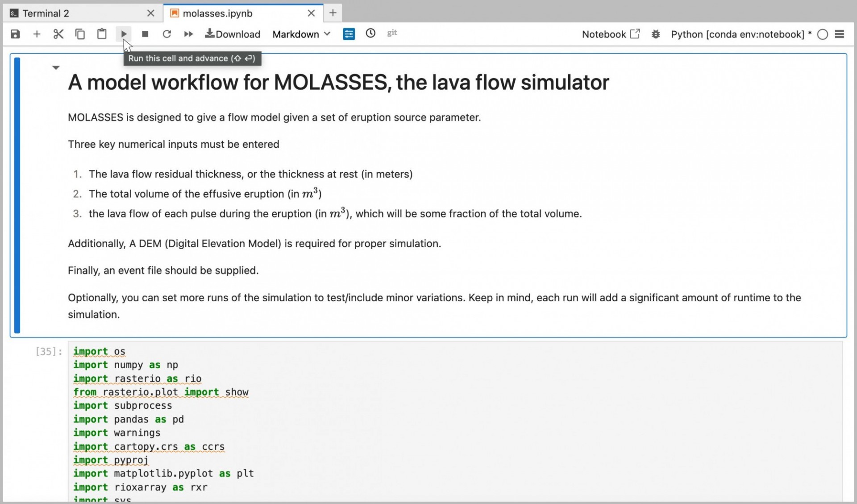The height and width of the screenshot is (504, 857).
Task: Interrupt the kernel with the stop icon
Action: pyautogui.click(x=145, y=34)
